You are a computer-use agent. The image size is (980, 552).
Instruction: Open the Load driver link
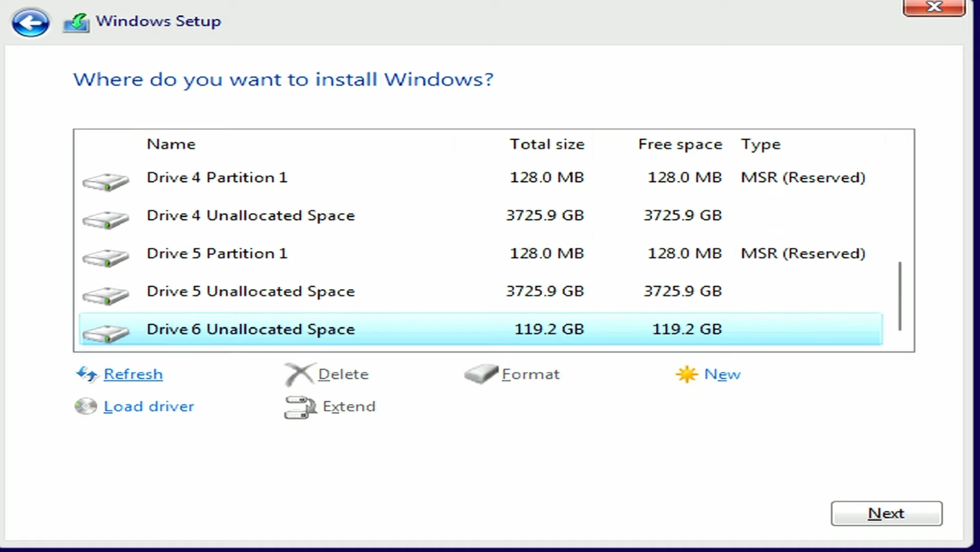[x=148, y=406]
